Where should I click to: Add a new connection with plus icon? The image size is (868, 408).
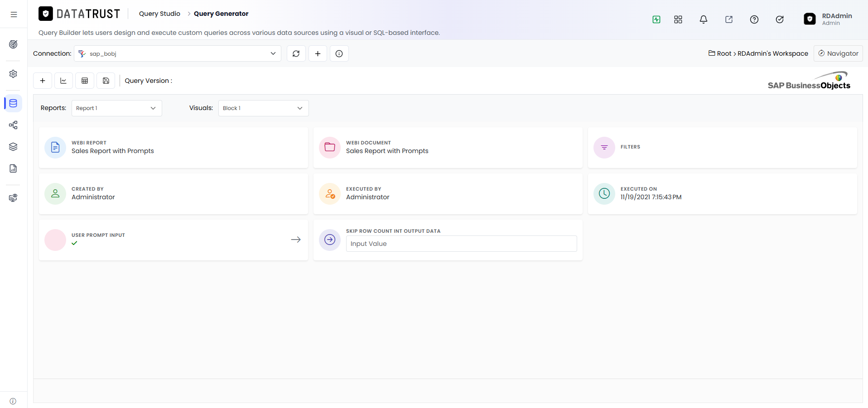[318, 53]
